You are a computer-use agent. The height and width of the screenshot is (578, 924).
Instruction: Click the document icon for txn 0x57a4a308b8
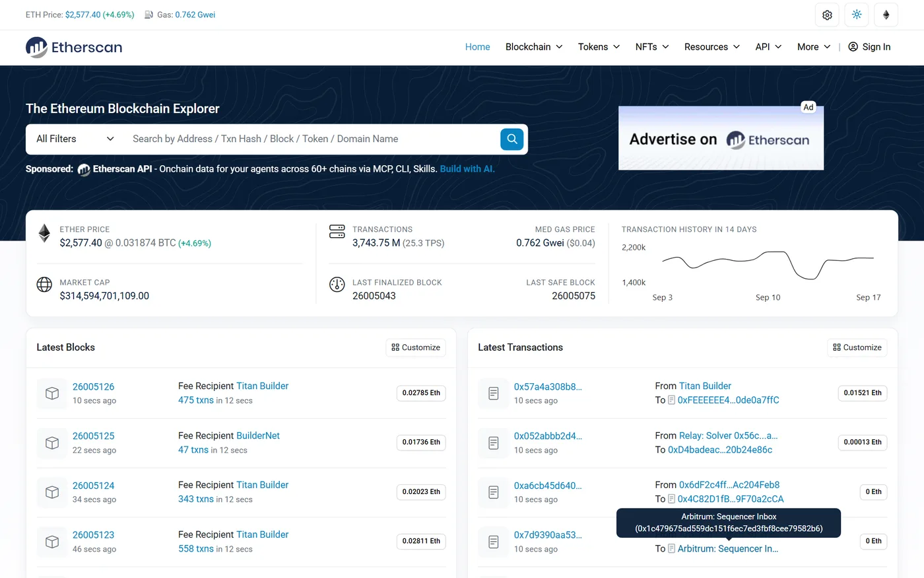(x=493, y=393)
